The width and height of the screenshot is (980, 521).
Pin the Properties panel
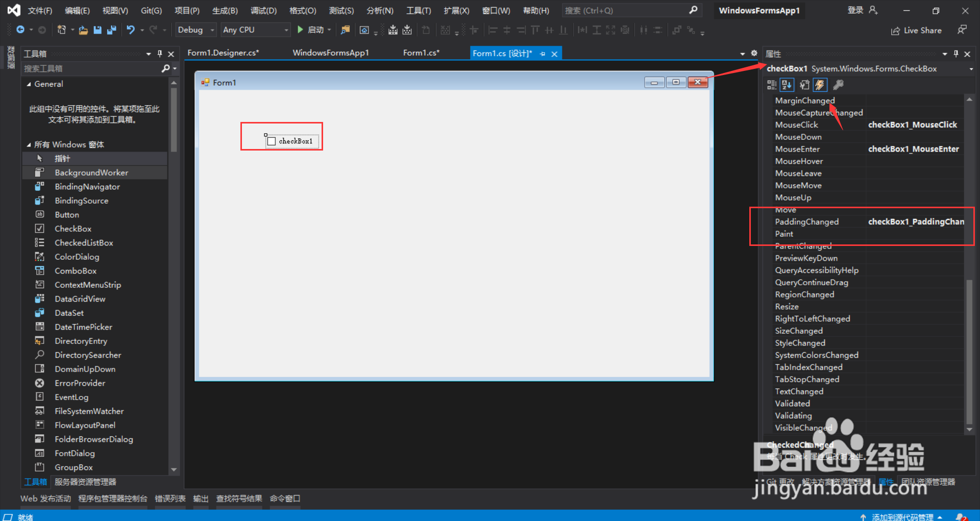pos(956,54)
